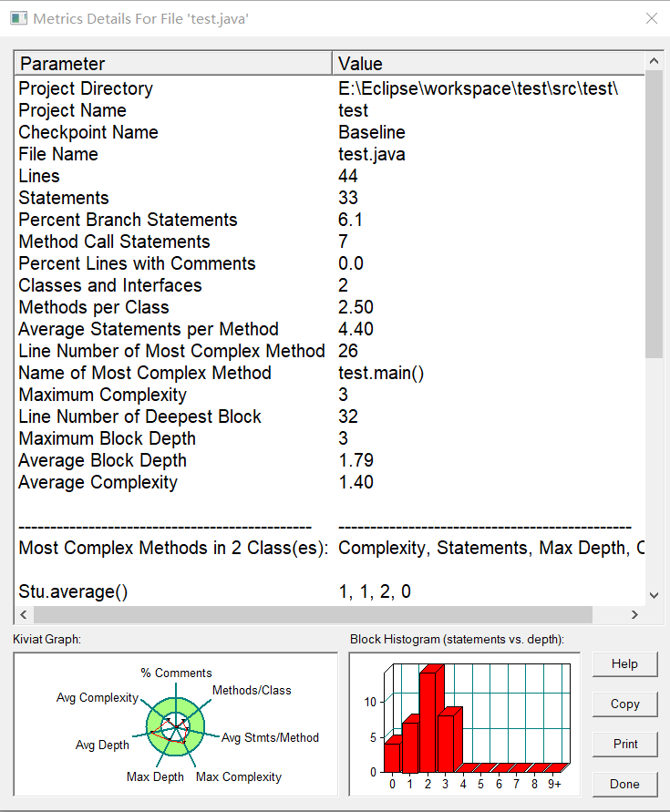Select the Statements parameter row
The width and height of the screenshot is (670, 812).
(330, 198)
